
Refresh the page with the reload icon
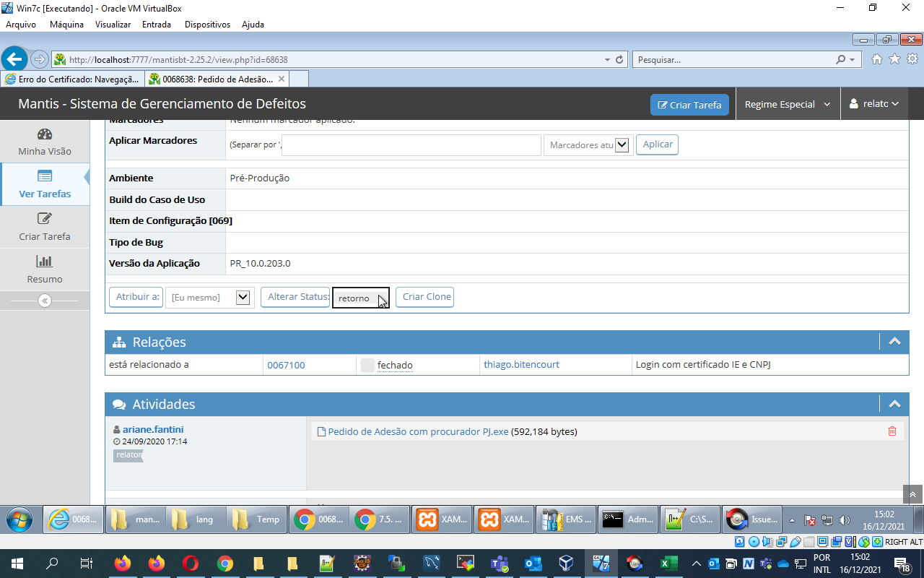tap(619, 59)
